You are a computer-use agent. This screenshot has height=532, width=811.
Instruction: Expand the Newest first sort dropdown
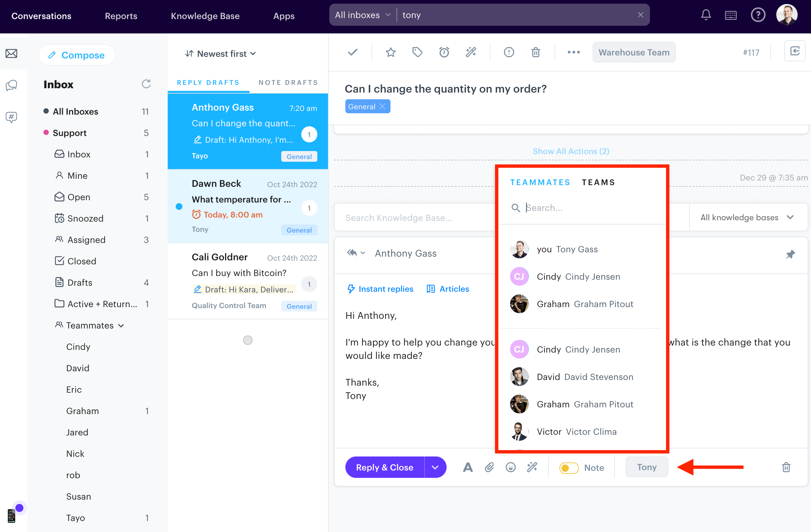220,53
